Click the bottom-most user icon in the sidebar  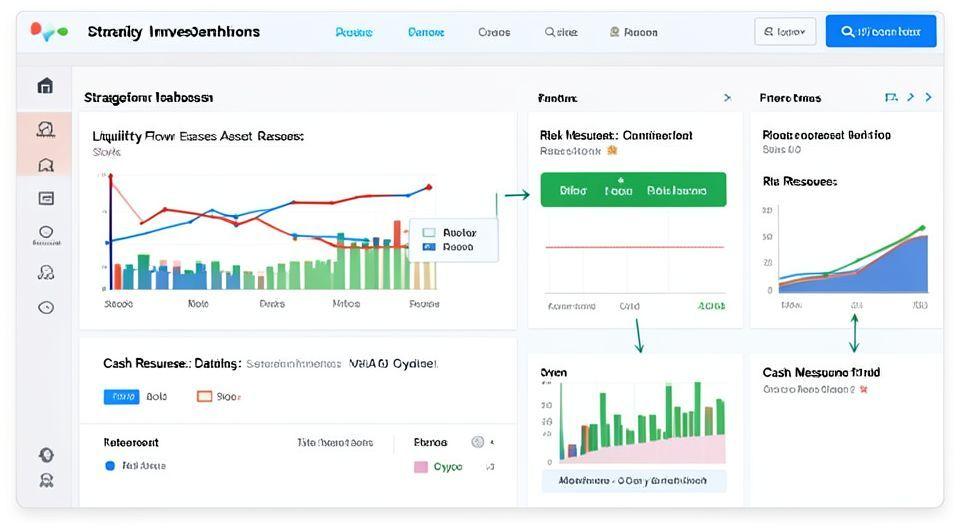pos(45,480)
